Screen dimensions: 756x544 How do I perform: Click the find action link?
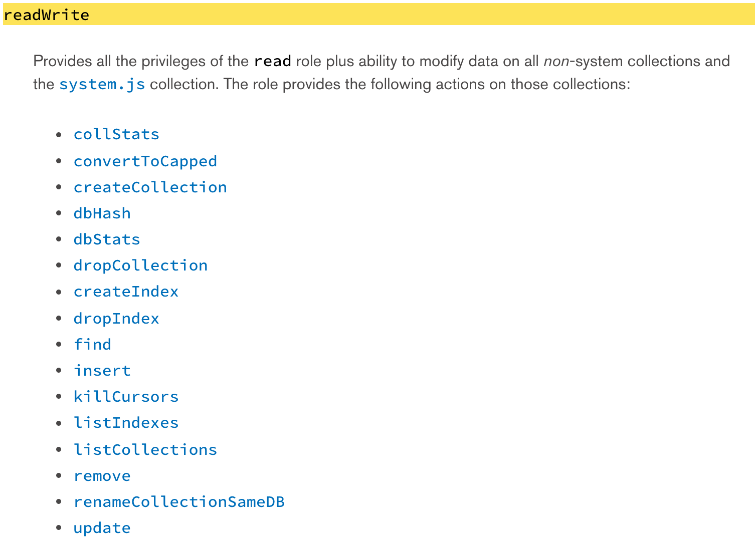point(92,345)
